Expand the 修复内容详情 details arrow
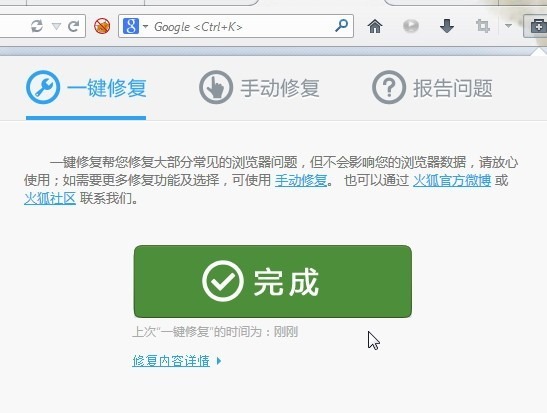 pos(219,361)
